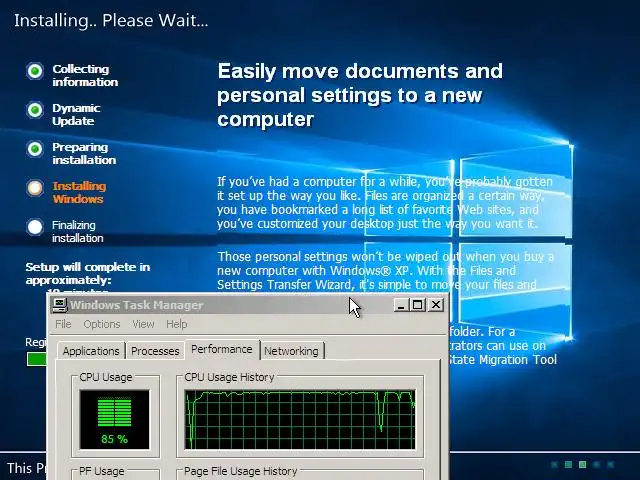The width and height of the screenshot is (640, 480).
Task: Open the File menu in Task Manager
Action: [x=63, y=324]
